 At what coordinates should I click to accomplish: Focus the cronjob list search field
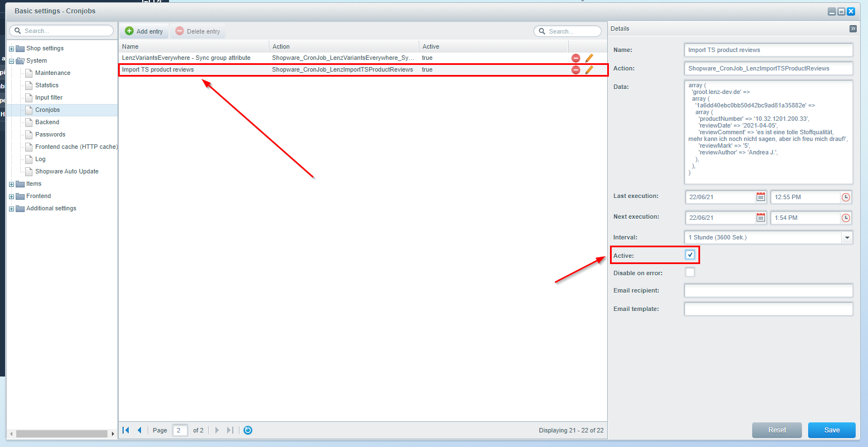point(567,31)
